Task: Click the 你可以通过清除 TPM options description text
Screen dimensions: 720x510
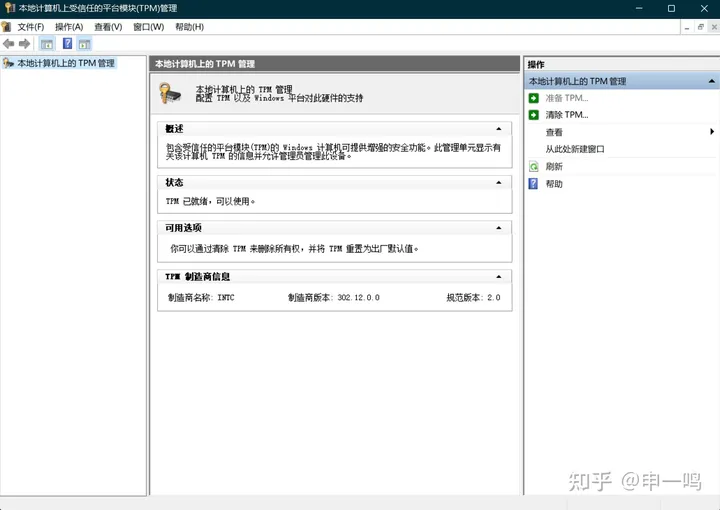Action: [x=294, y=249]
